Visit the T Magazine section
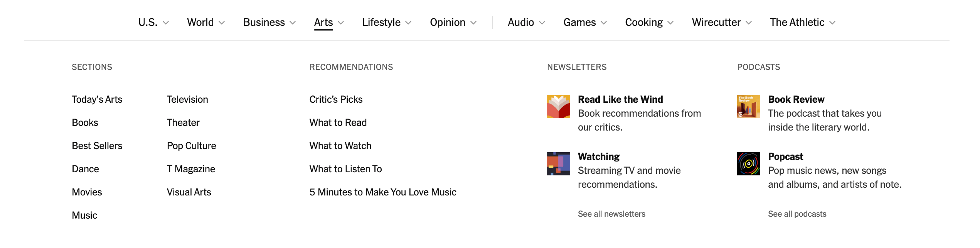Viewport: 980px width, 248px height. coord(191,169)
